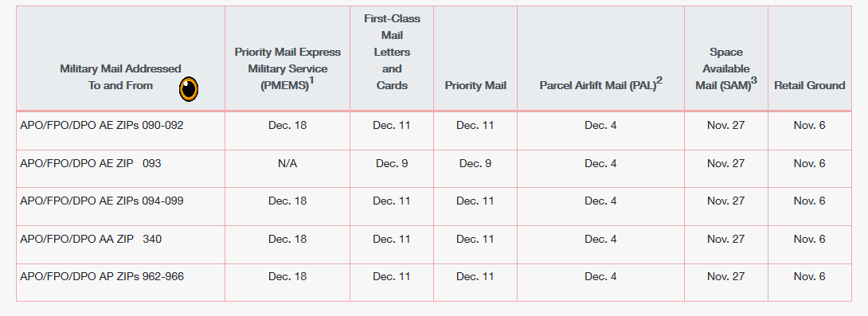The image size is (868, 316).
Task: Click the Priority Mail Express Military Service header
Action: (x=287, y=68)
